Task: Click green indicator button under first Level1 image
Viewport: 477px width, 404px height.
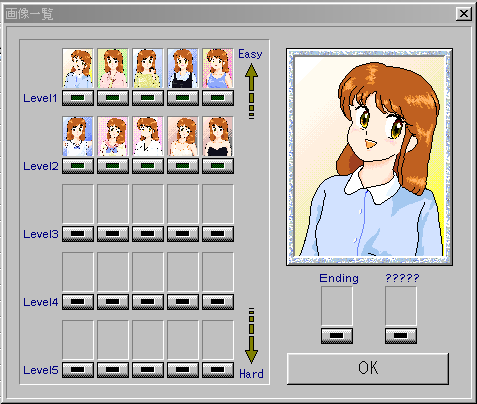Action: 78,98
